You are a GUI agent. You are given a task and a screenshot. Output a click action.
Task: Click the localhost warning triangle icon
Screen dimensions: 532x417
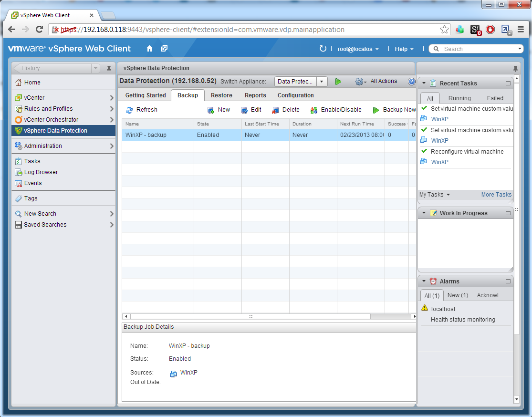coord(425,308)
